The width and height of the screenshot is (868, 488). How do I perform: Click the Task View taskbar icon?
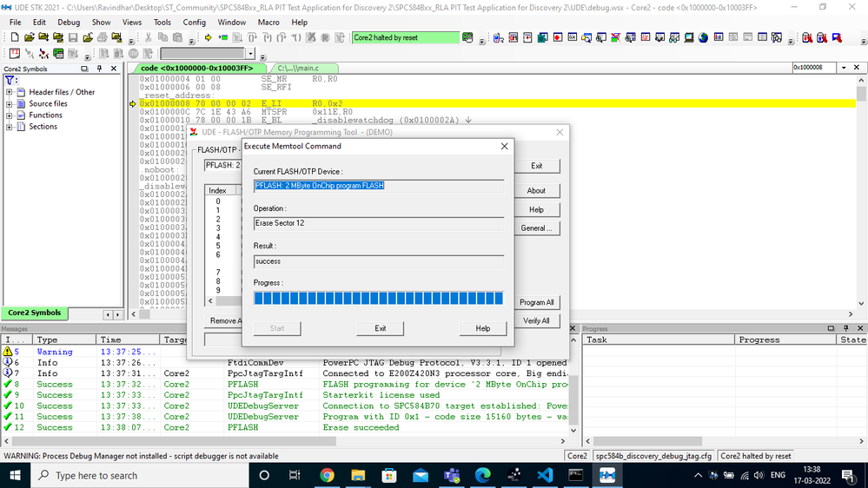click(x=295, y=475)
